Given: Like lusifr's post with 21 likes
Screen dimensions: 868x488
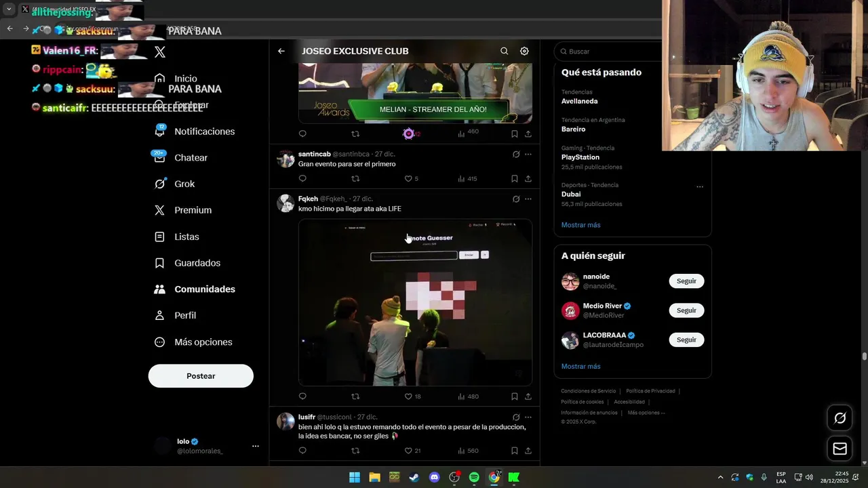Looking at the screenshot, I should click(x=412, y=451).
